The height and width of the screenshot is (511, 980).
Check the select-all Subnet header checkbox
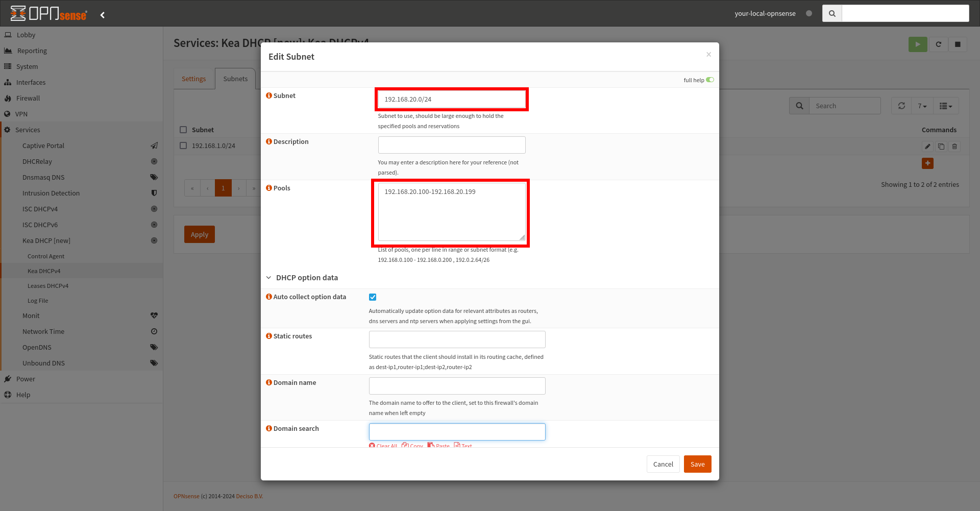pos(183,130)
